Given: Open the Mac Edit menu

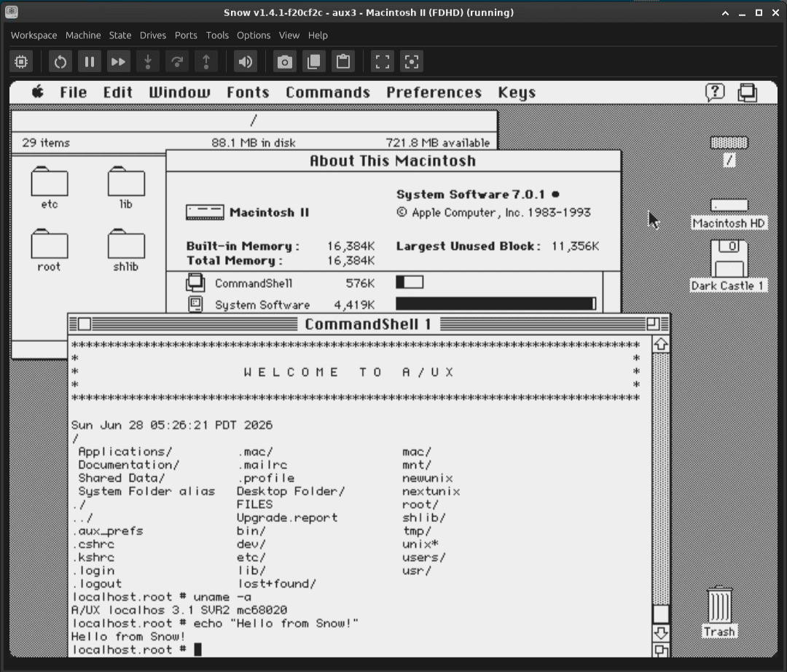Looking at the screenshot, I should pyautogui.click(x=118, y=93).
